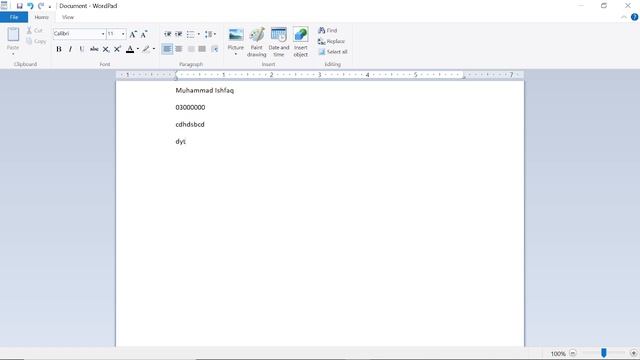Click the text 'dyt'
Image resolution: width=640 pixels, height=360 pixels.
[180, 142]
